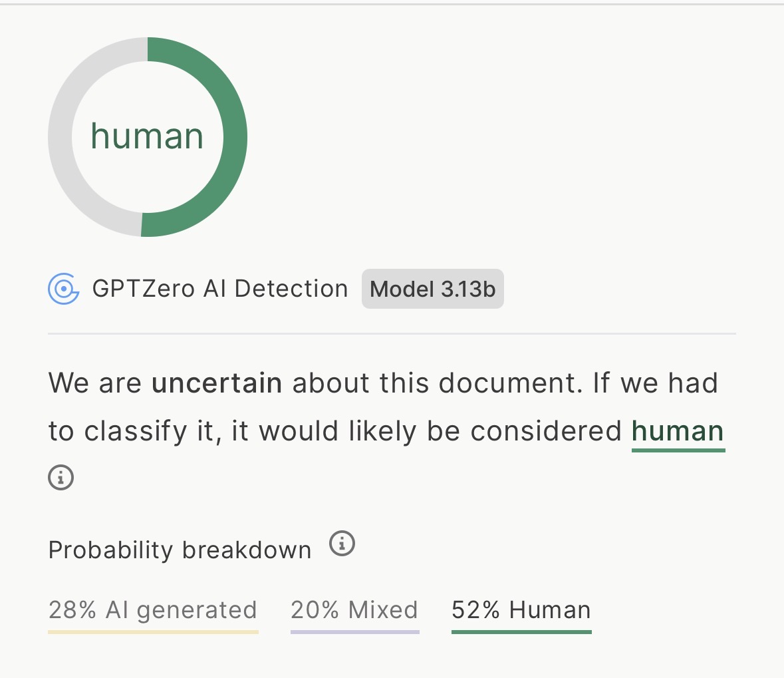Select the 52% Human tab

(x=521, y=610)
